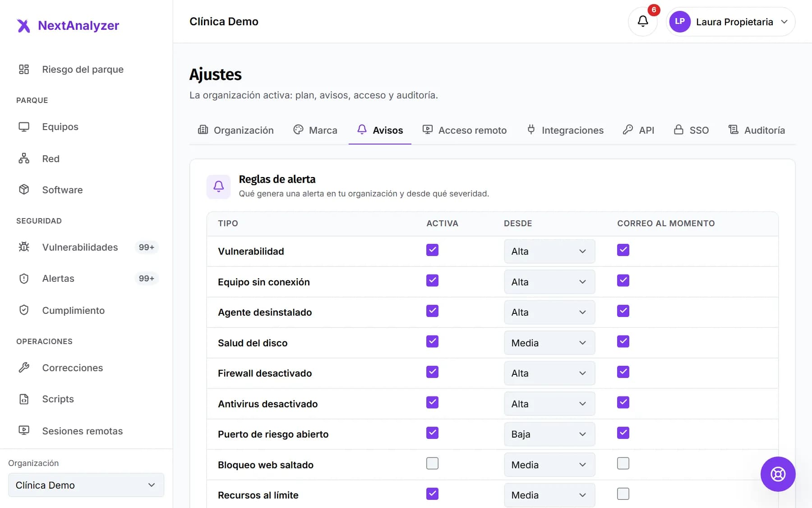
Task: Click the bell icon beside Reglas de alerta
Action: click(x=218, y=186)
